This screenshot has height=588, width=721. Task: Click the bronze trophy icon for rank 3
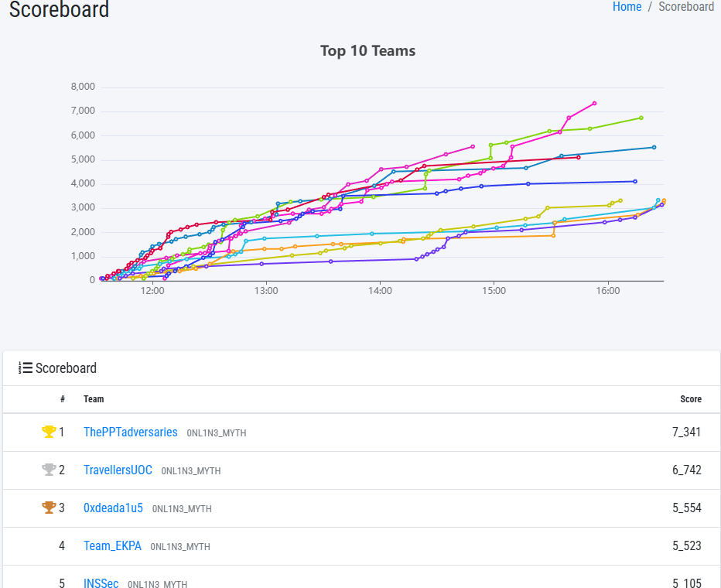coord(49,508)
